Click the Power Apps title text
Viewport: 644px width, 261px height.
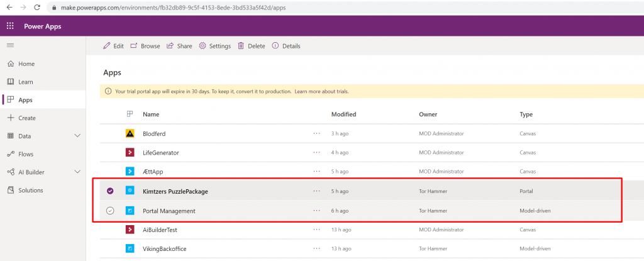click(x=42, y=26)
